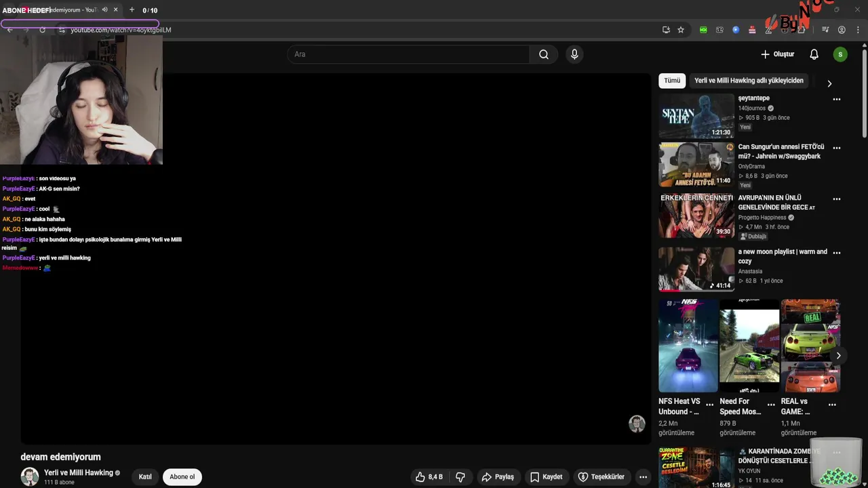Open the NFS Heat purple car short thumbnail
The height and width of the screenshot is (488, 868).
pyautogui.click(x=688, y=346)
